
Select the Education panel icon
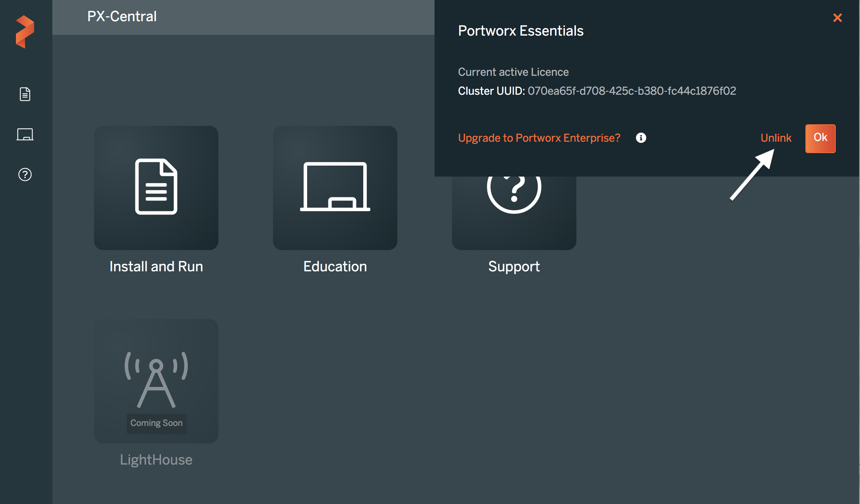click(335, 186)
